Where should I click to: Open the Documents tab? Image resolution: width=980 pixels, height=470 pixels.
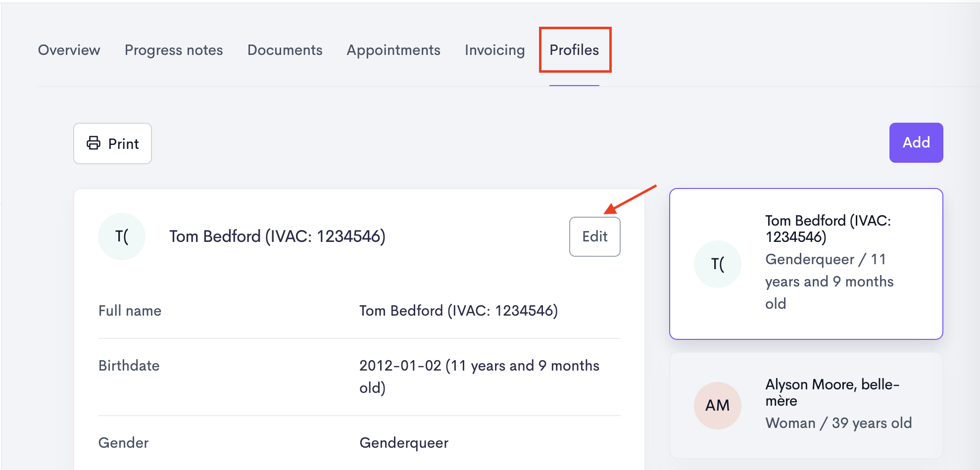point(285,50)
